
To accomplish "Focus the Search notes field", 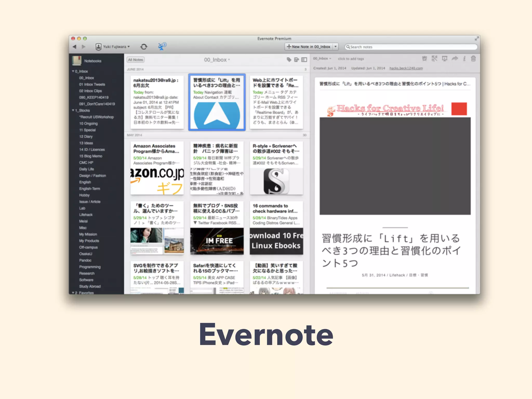I will (411, 47).
